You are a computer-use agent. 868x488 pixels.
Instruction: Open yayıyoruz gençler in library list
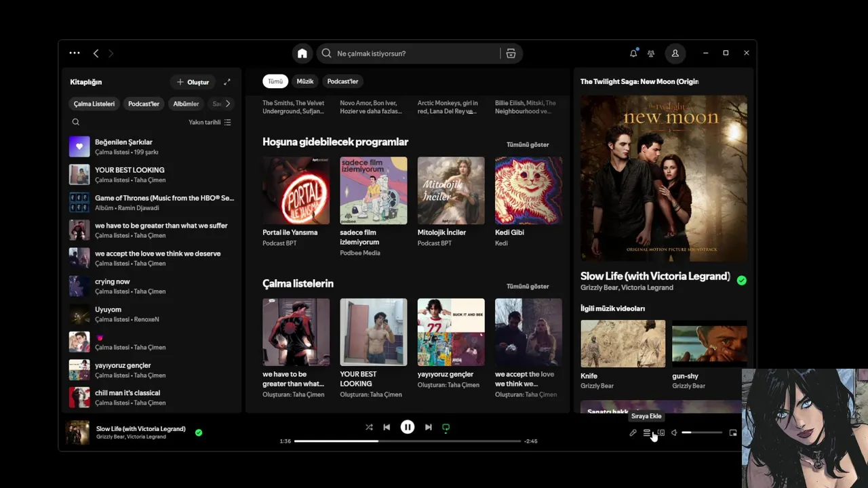pos(151,369)
